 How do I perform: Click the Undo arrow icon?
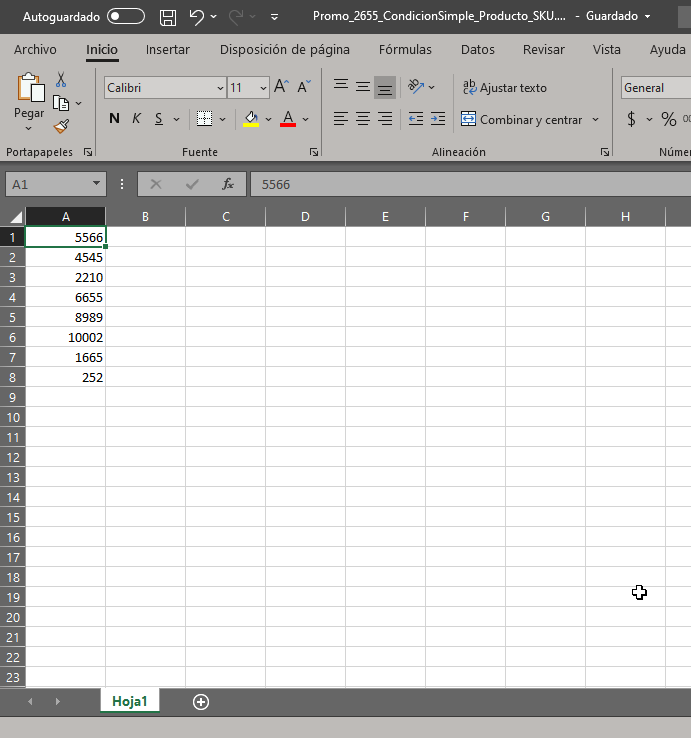(196, 17)
